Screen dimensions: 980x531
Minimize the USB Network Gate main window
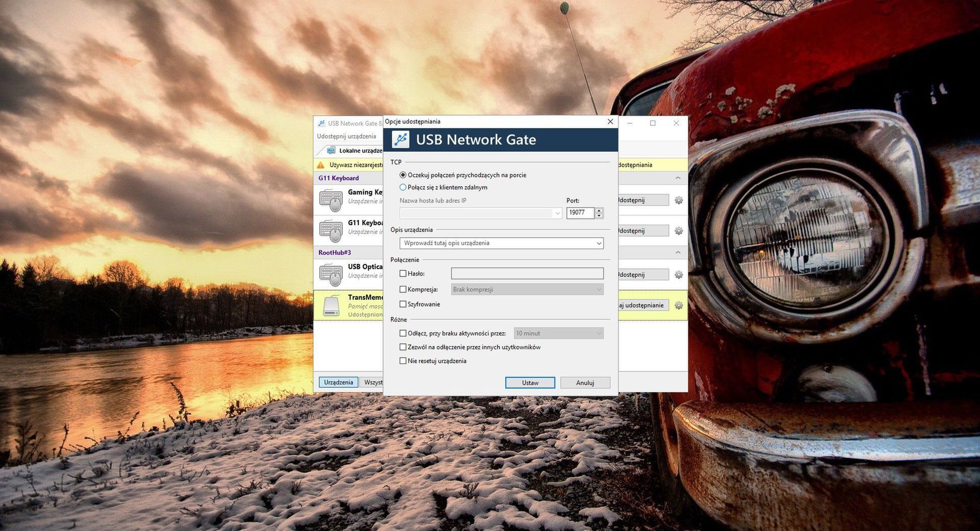click(630, 123)
